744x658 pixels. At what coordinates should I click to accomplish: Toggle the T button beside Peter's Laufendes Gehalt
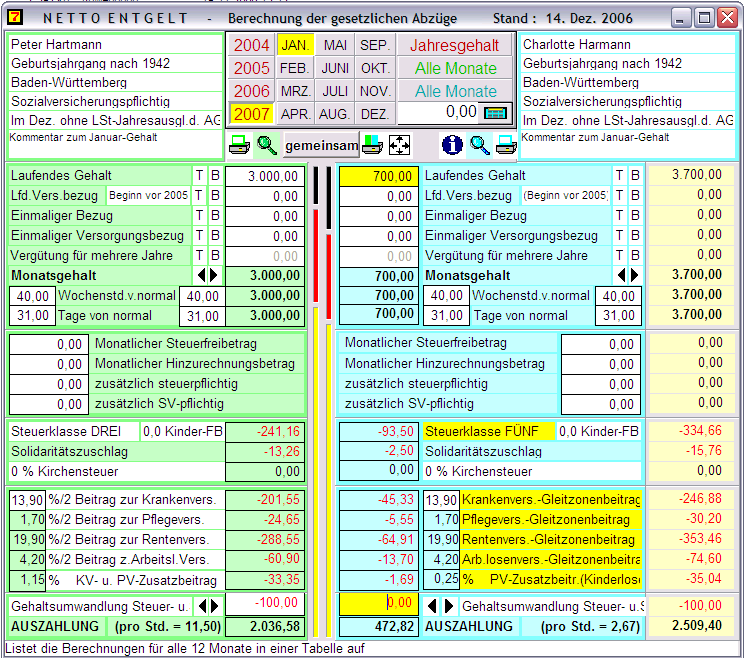click(x=199, y=176)
